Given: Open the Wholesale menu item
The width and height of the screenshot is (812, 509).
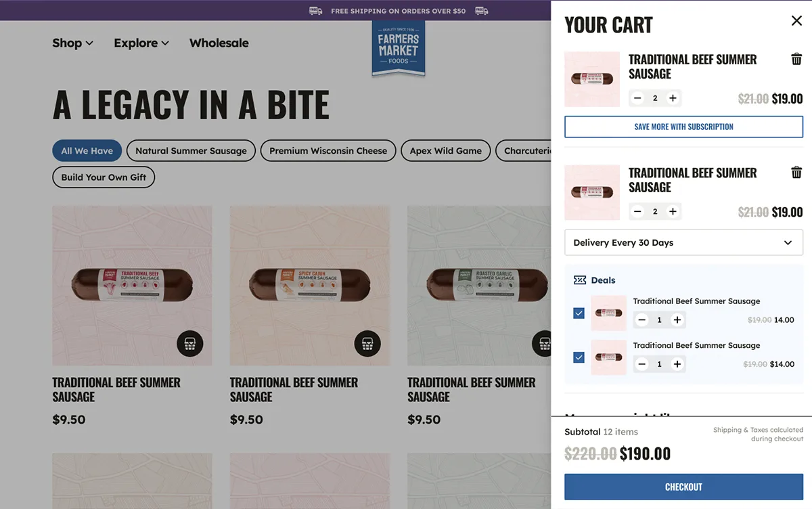Looking at the screenshot, I should pos(219,43).
